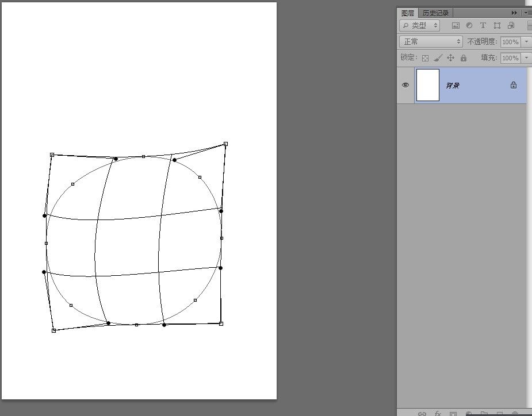
Task: Click the link layers chain icon
Action: [x=422, y=414]
